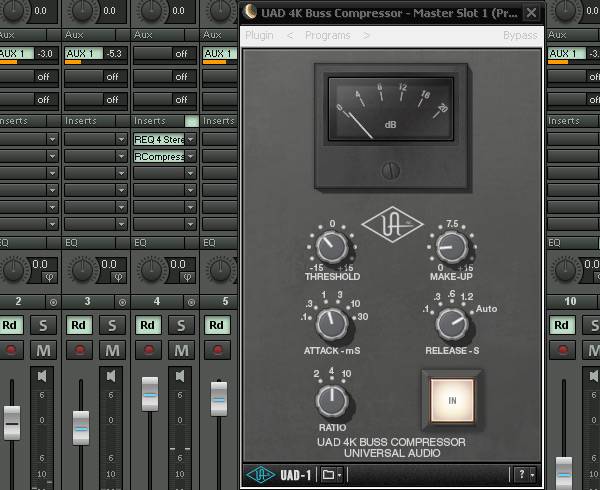600x490 pixels.
Task: Toggle the compressor IN button
Action: coord(452,400)
